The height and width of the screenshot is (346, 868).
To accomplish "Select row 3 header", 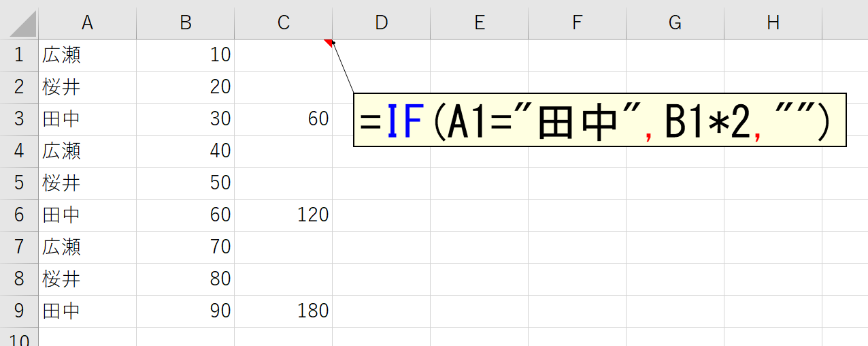I will pyautogui.click(x=19, y=119).
